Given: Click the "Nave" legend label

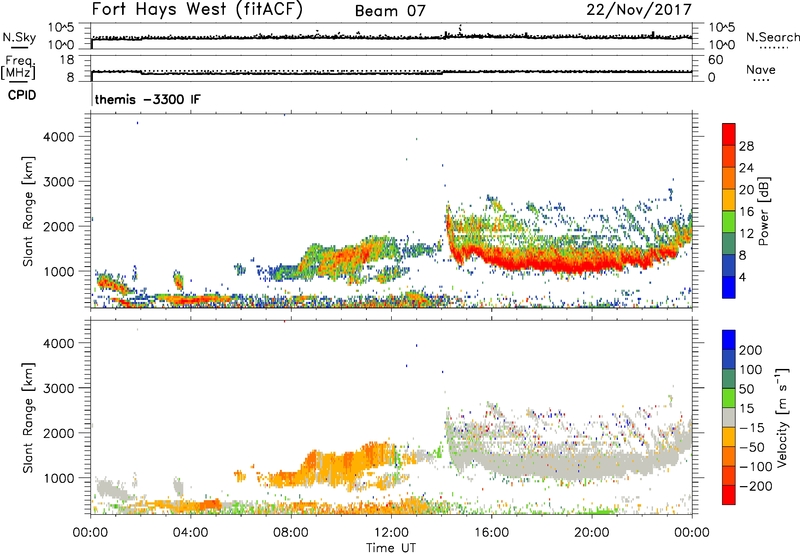Looking at the screenshot, I should pyautogui.click(x=761, y=69).
